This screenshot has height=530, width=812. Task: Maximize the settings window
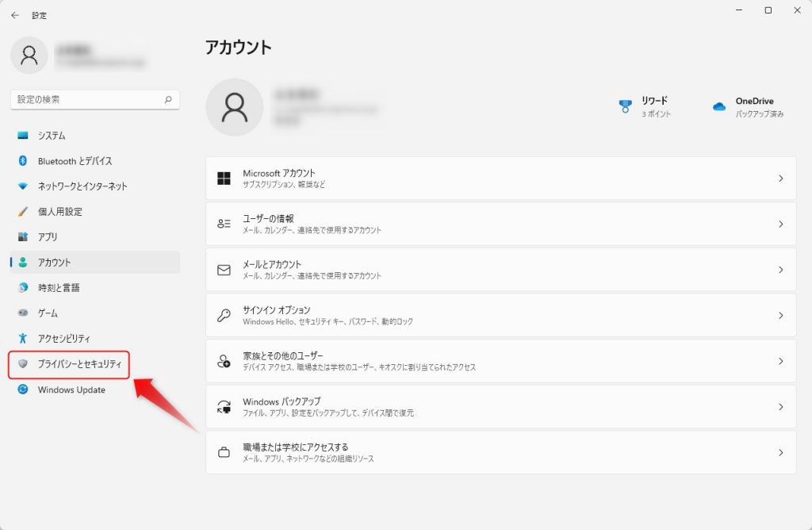(x=768, y=10)
